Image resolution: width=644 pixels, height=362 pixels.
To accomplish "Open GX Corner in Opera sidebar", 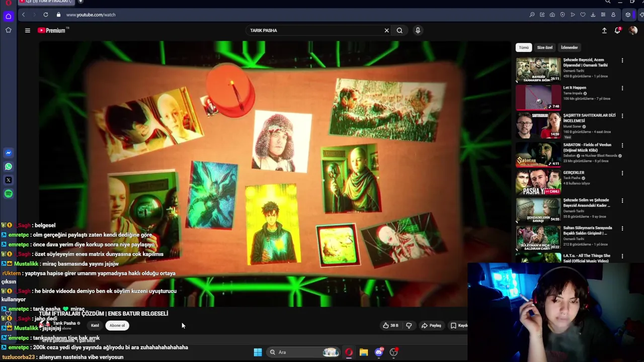I will (x=9, y=16).
